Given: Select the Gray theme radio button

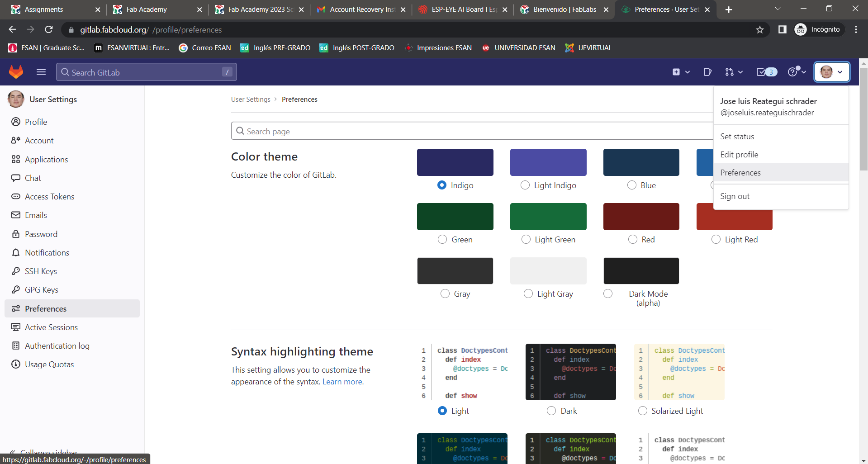Looking at the screenshot, I should click(445, 294).
